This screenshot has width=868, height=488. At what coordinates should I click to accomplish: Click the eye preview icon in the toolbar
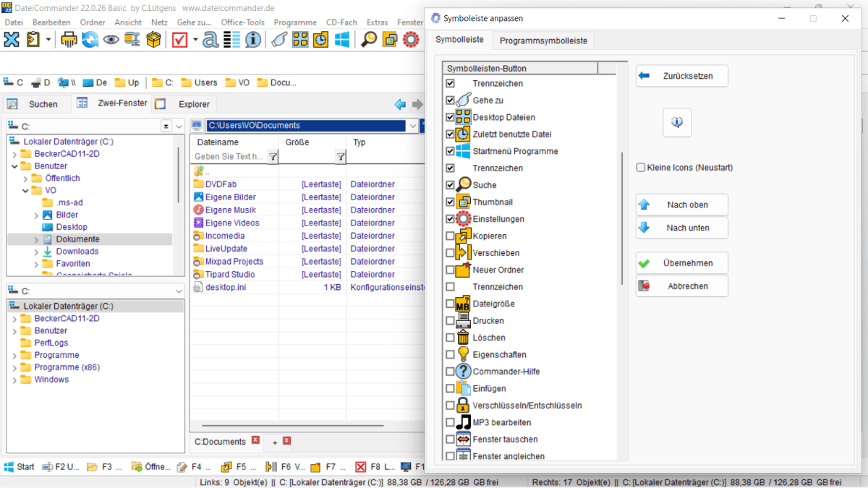pyautogui.click(x=111, y=40)
